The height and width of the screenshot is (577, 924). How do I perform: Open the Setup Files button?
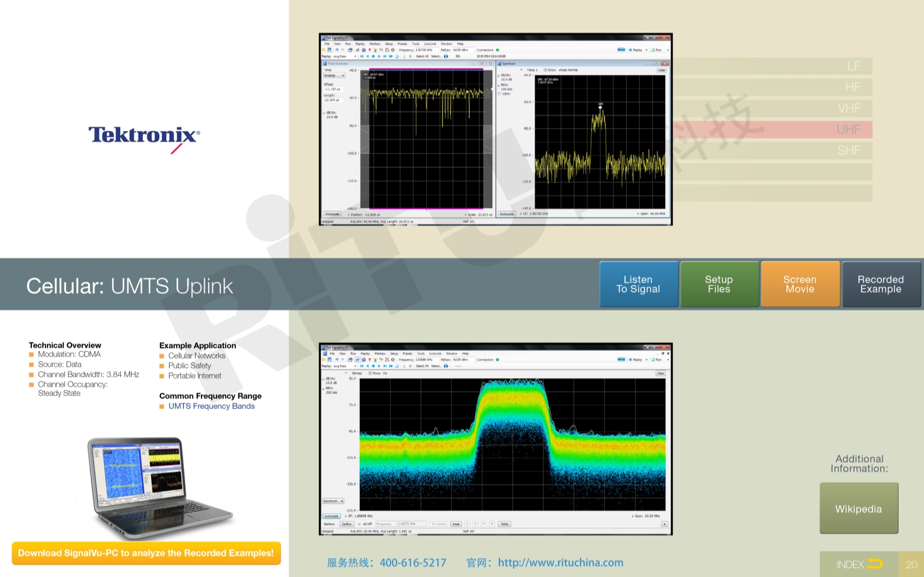[719, 284]
